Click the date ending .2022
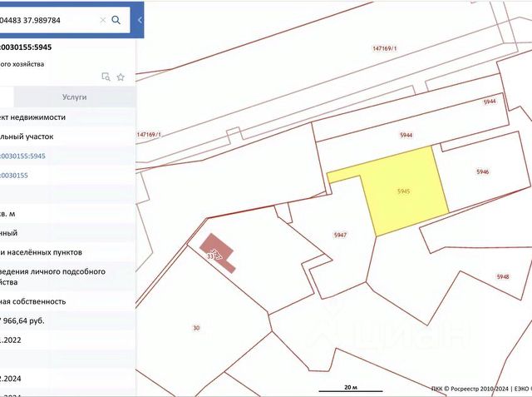 click(11, 340)
